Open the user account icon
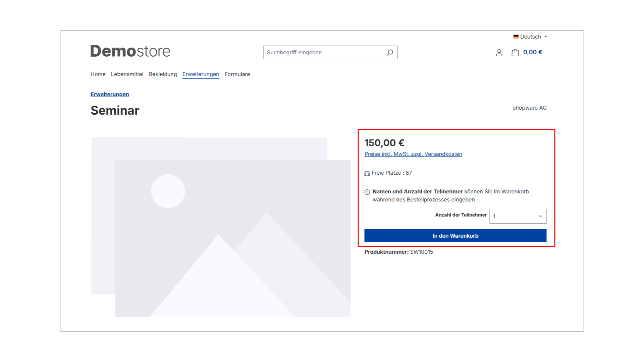Screen dimensions: 644x362 point(499,53)
